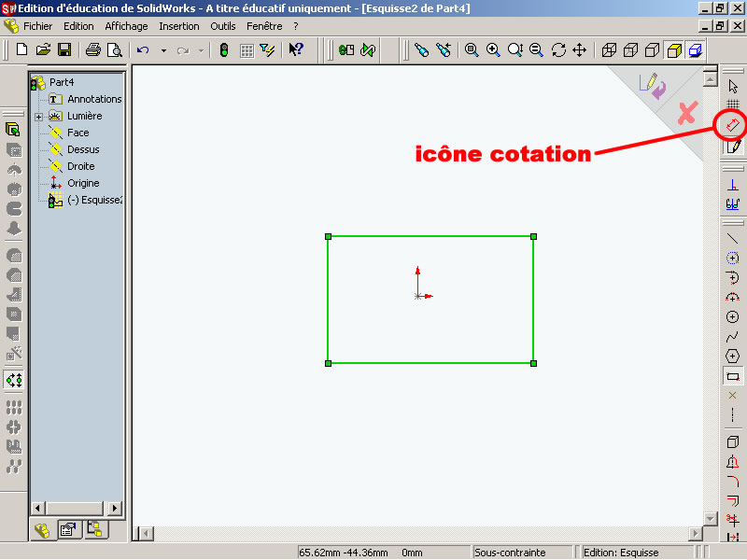Click the Select arrow tool

[x=733, y=86]
